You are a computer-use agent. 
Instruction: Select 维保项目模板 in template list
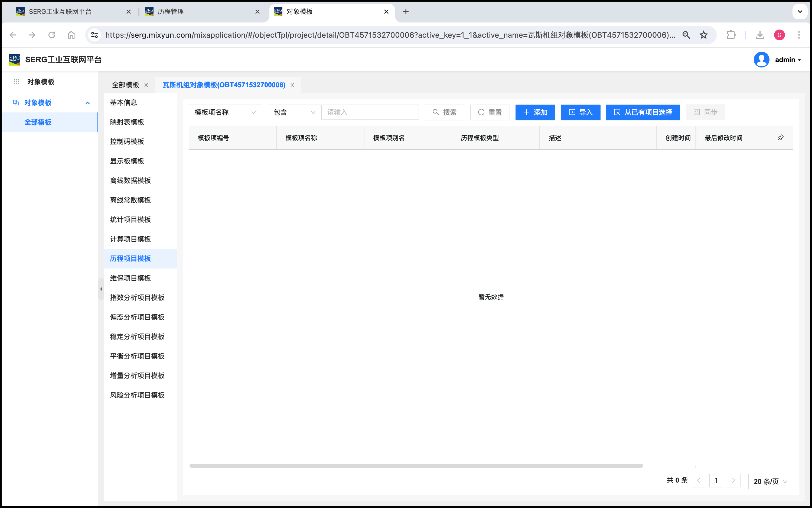[131, 278]
